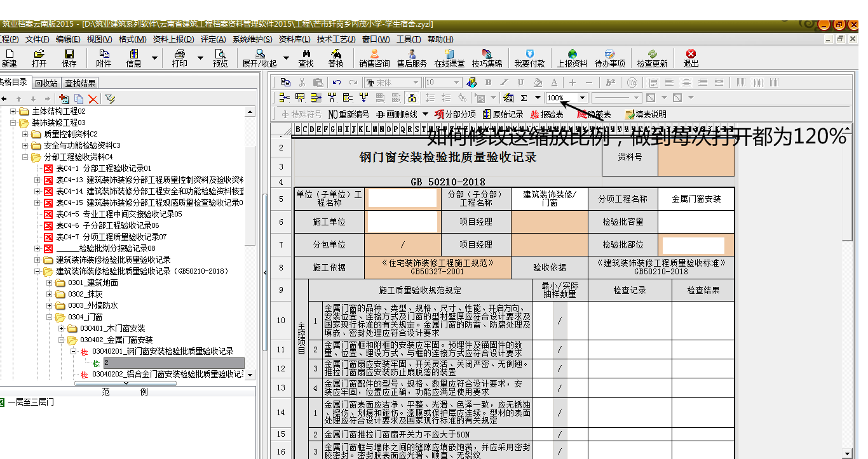Click the 填表说明 button

point(646,114)
